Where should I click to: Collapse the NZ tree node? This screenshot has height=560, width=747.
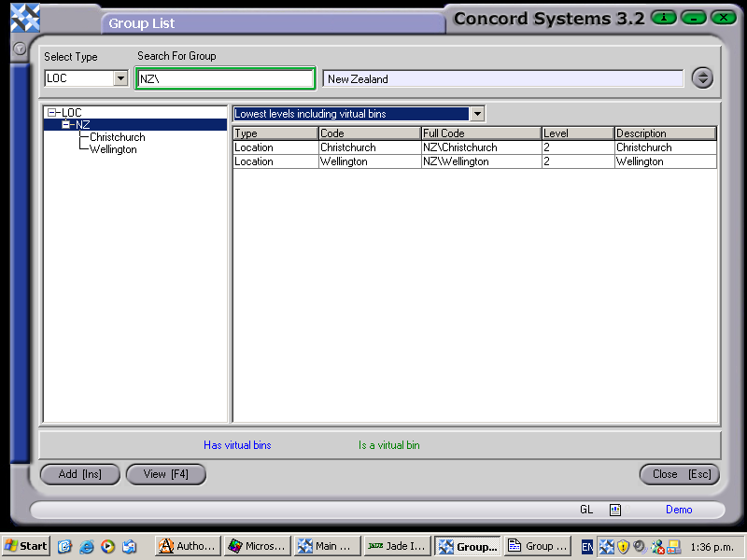(x=66, y=122)
